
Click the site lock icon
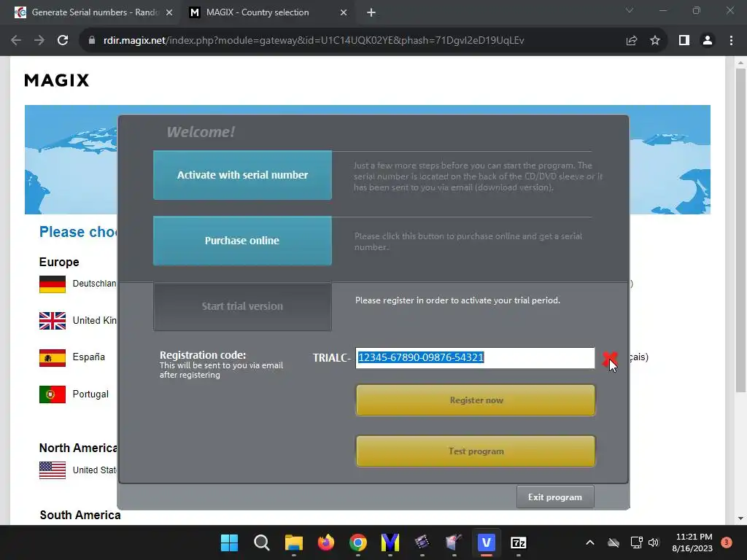(91, 41)
